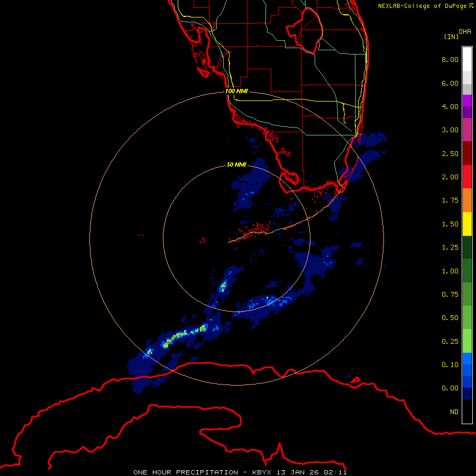Viewport: 476px width, 476px height.
Task: Click the 3.00 legend value
Action: pos(450,130)
